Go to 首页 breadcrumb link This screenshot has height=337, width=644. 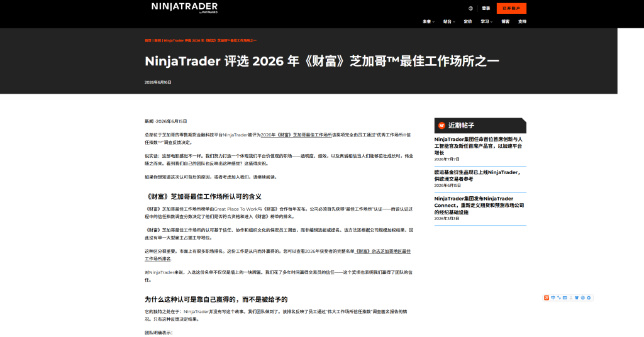[x=148, y=41]
